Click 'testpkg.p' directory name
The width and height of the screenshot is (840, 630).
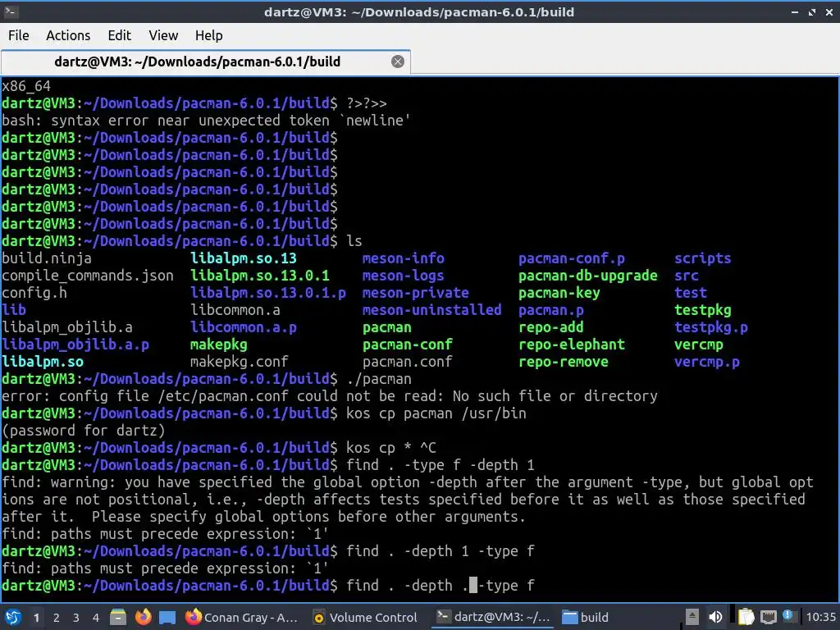[711, 327]
